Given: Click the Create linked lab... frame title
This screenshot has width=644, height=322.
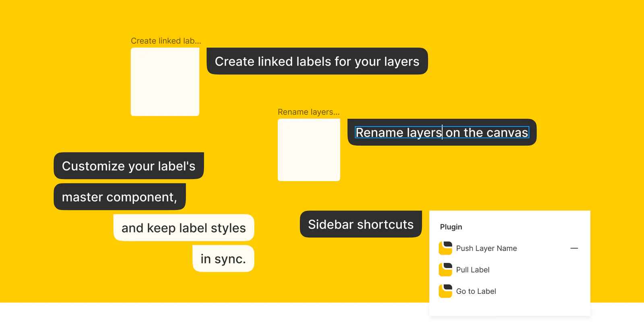Looking at the screenshot, I should pos(166,41).
